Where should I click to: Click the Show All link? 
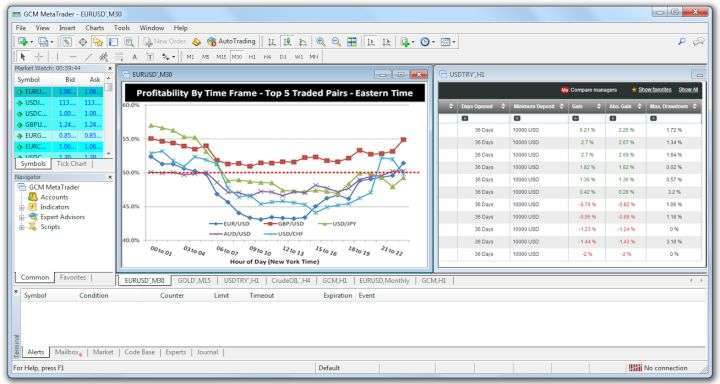[688, 90]
